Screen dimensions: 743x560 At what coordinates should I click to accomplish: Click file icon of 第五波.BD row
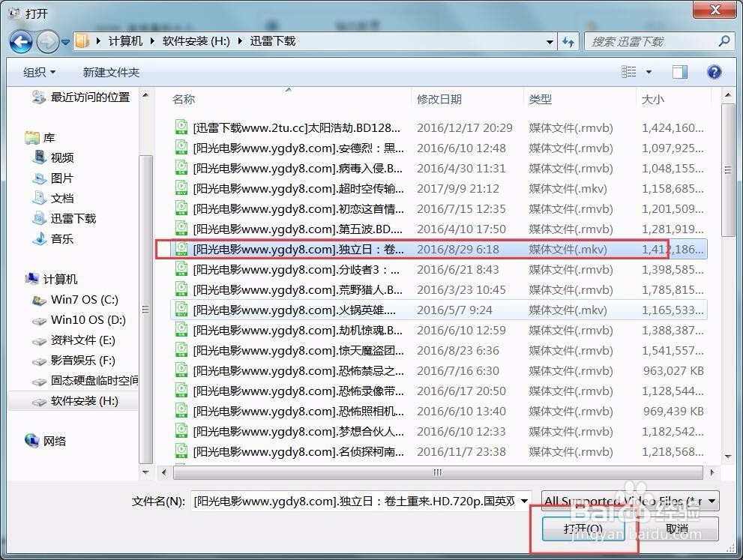point(181,229)
